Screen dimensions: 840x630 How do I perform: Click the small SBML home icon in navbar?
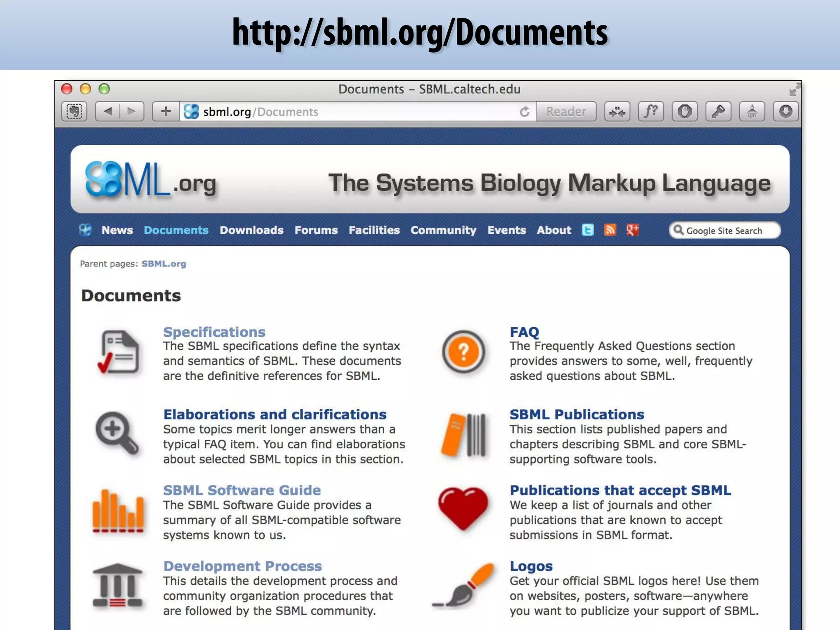point(85,230)
